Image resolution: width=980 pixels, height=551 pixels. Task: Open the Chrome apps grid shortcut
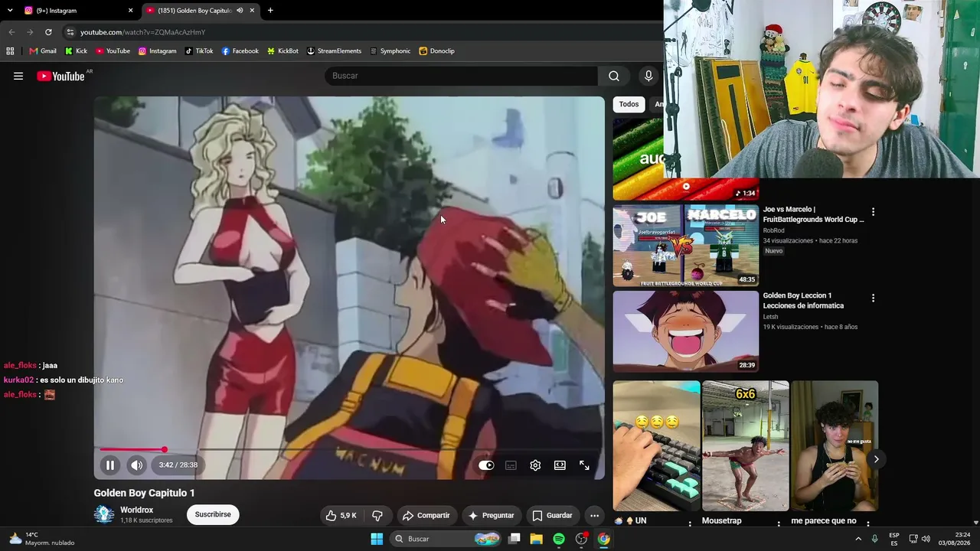tap(10, 51)
